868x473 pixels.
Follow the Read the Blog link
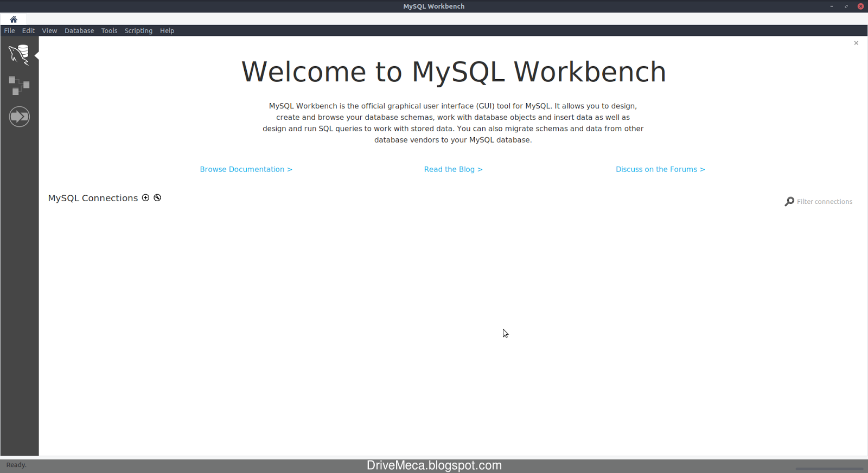453,169
